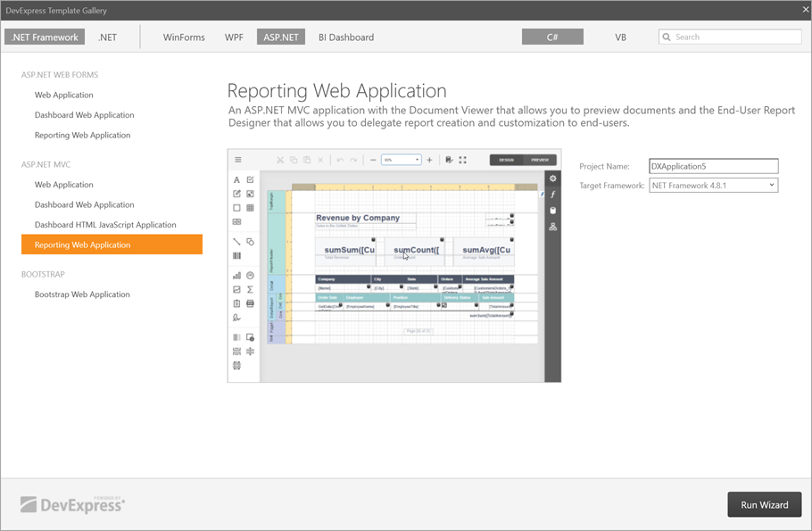Select Reporting Web Application under ASP.NET Web Forms
This screenshot has width=812, height=531.
click(82, 136)
